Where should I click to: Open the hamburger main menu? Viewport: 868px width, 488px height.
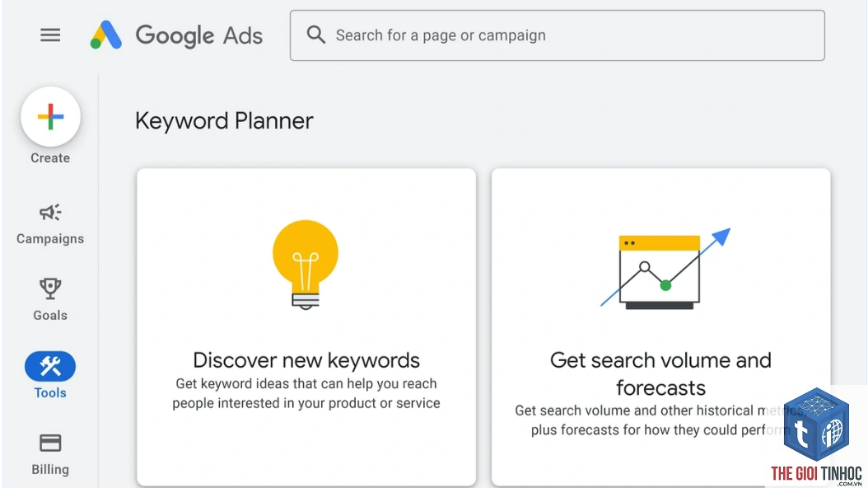(x=50, y=35)
